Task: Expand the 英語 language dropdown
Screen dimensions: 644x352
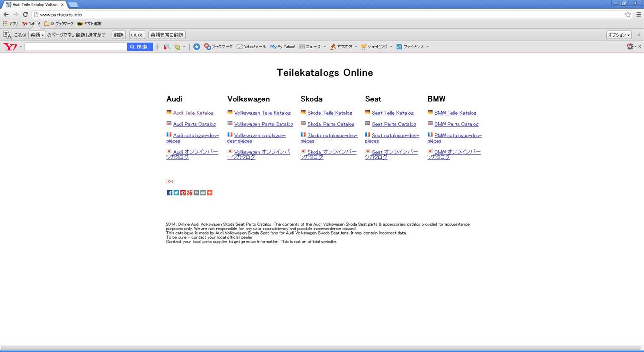Action: coord(37,35)
